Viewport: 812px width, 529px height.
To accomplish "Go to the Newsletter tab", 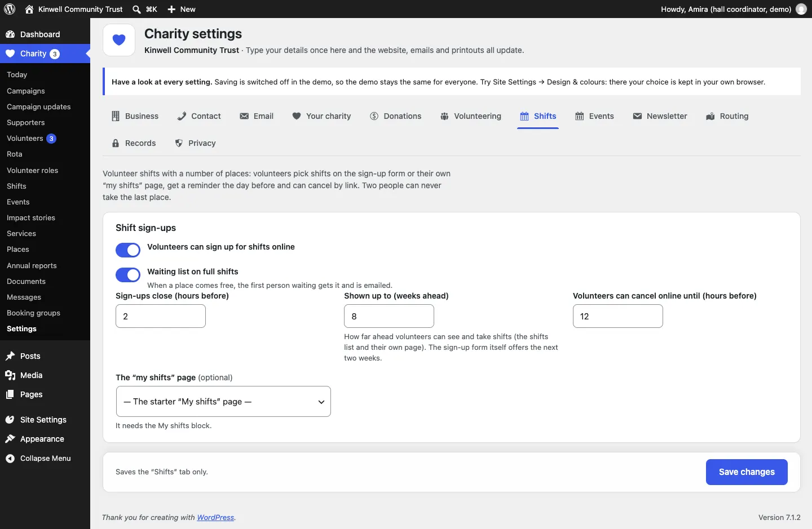I will [660, 116].
